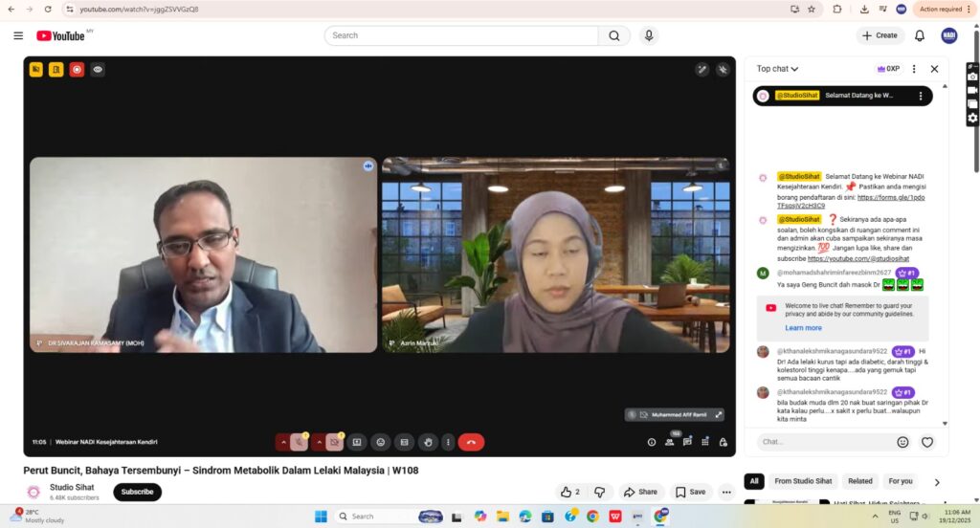Click the raise hand icon in meeting bar
Viewport: 980px width, 528px height.
(428, 442)
